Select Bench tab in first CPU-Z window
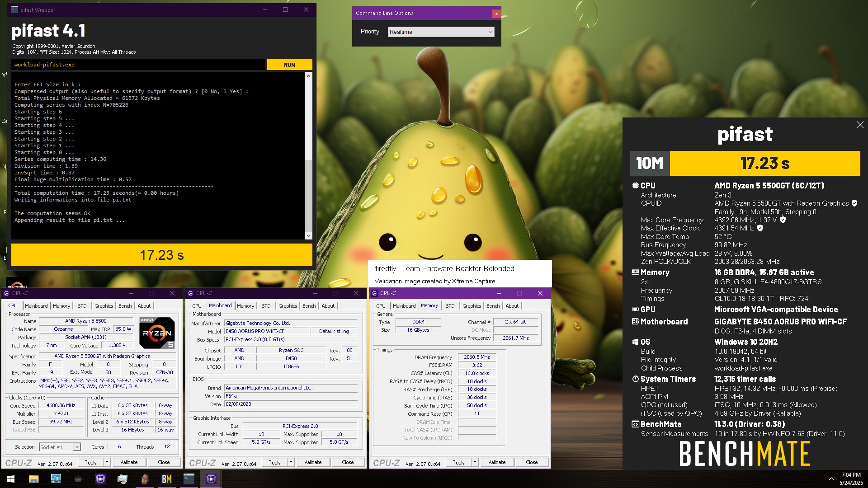 point(125,306)
